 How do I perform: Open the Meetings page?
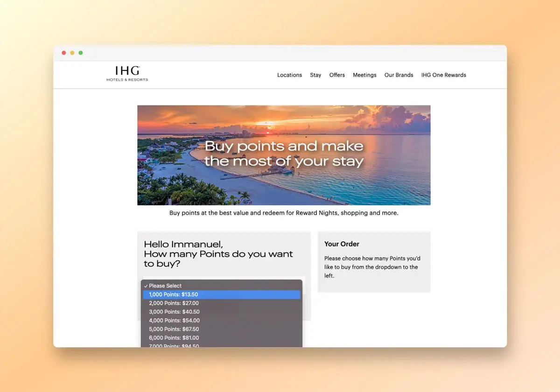(364, 75)
